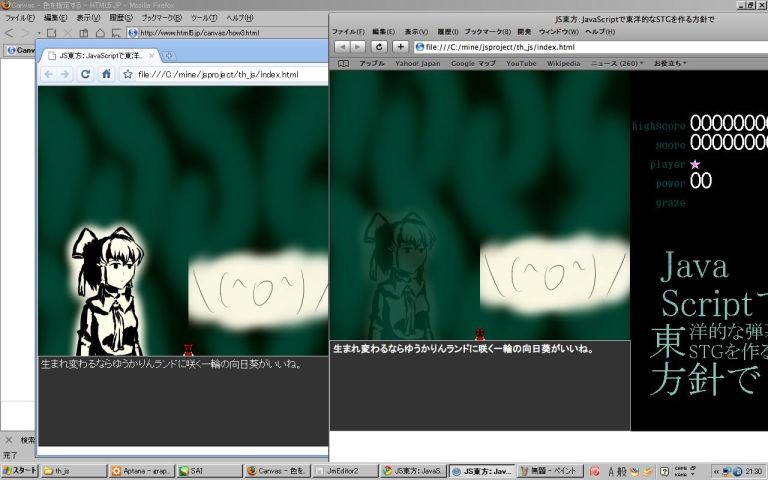The image size is (768, 480).
Task: Click the IME 'A' input mode indicator
Action: coord(611,471)
